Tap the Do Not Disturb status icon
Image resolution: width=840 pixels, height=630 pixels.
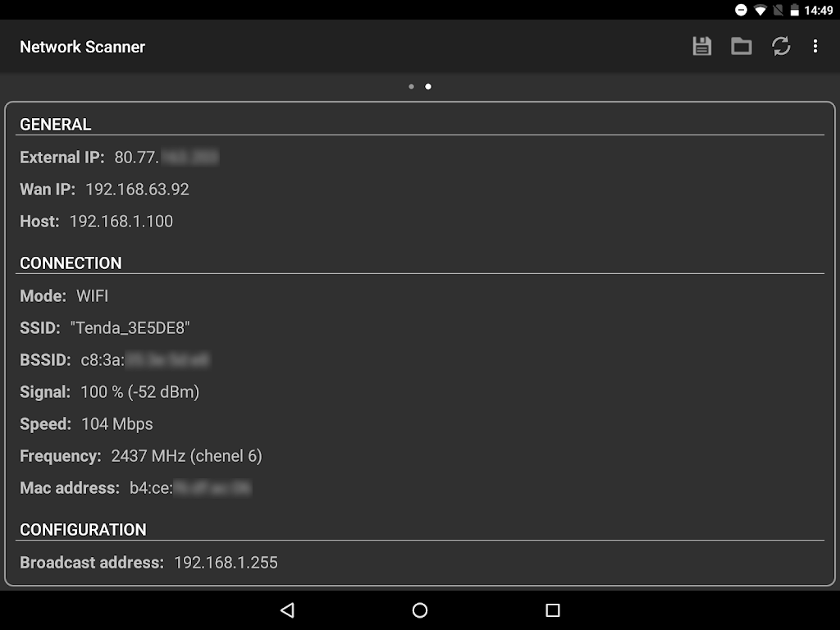(x=741, y=11)
